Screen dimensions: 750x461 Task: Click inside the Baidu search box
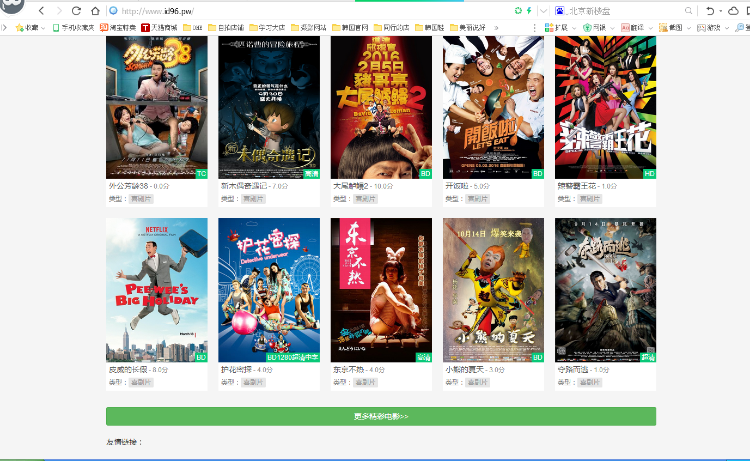pyautogui.click(x=625, y=11)
